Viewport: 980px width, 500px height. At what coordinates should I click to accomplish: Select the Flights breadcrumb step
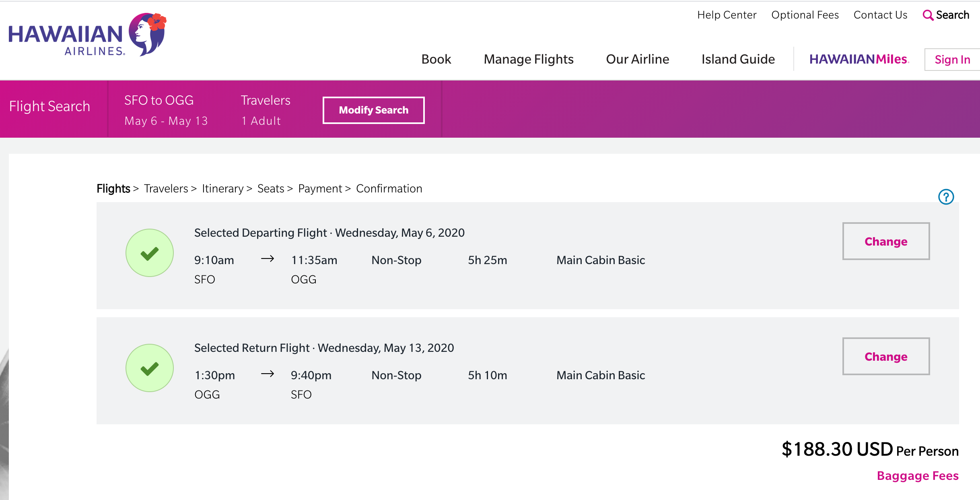pyautogui.click(x=113, y=188)
